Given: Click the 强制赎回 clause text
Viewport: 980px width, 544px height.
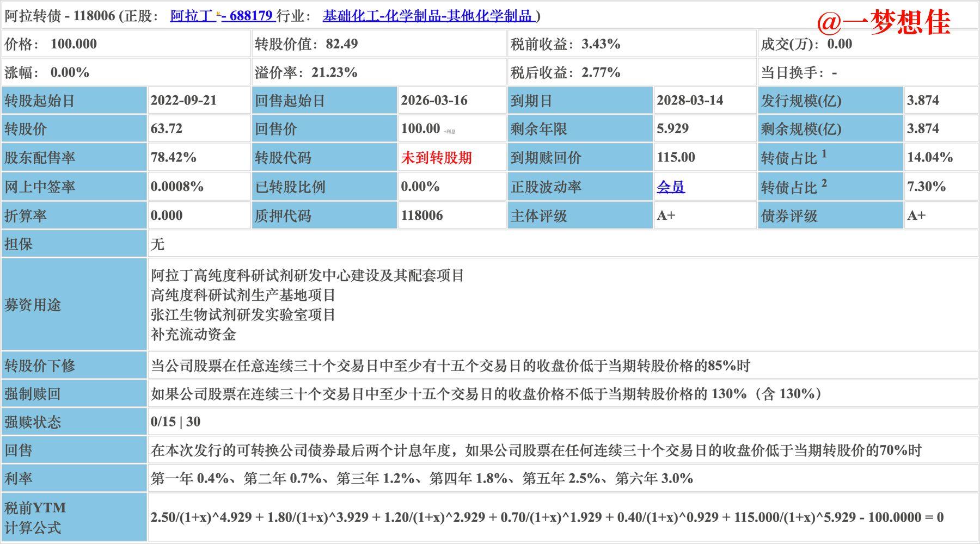Looking at the screenshot, I should [488, 394].
